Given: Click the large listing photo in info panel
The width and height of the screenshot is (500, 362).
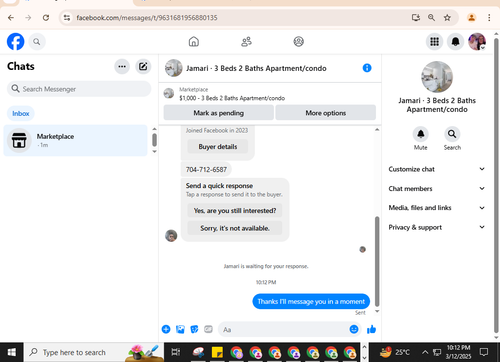Looking at the screenshot, I should 437,77.
